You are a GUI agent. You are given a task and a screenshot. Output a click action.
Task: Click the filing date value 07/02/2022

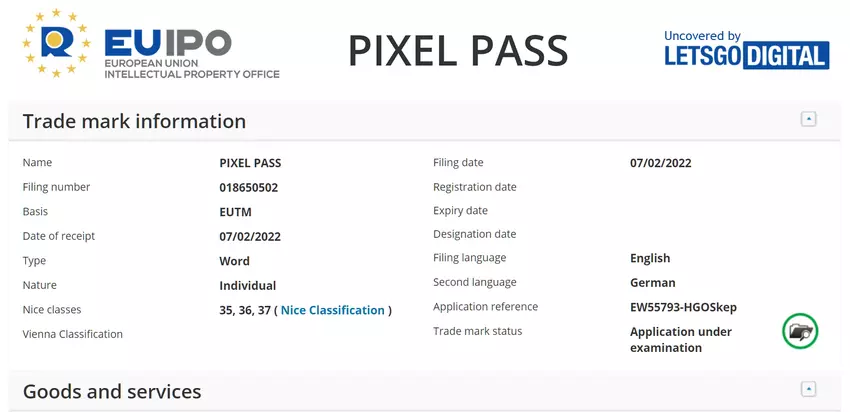[660, 163]
